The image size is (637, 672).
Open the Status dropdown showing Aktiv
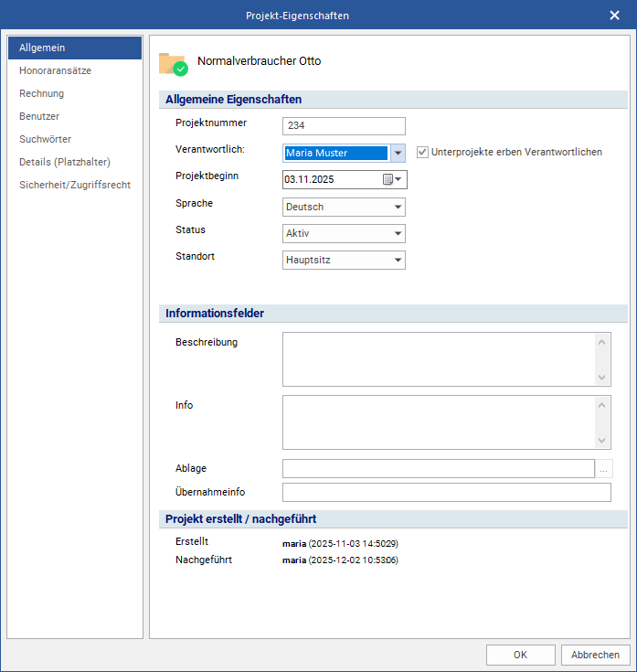coord(344,233)
